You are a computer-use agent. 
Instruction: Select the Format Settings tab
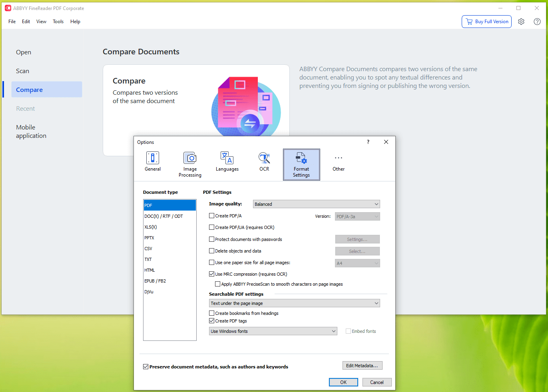(301, 165)
